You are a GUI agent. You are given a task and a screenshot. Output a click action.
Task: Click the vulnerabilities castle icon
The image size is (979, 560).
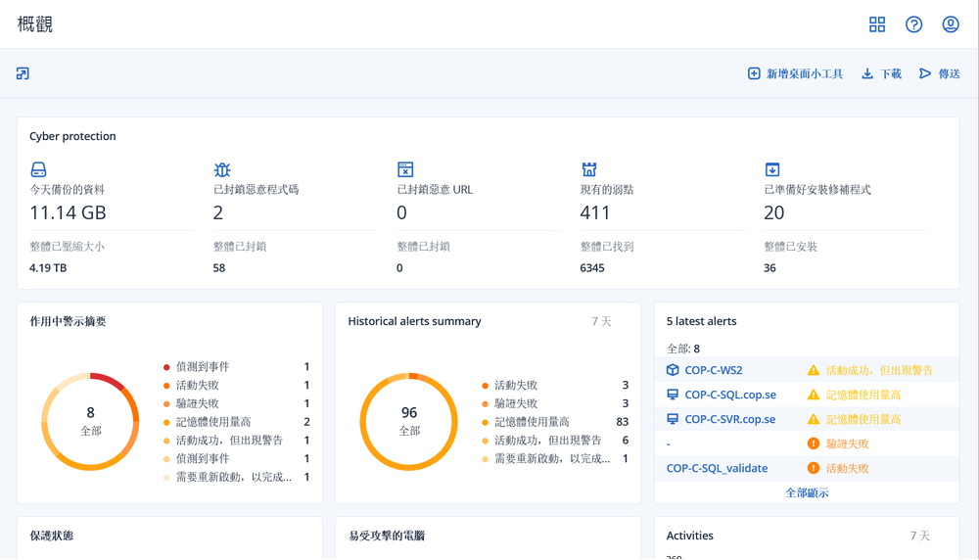[x=588, y=169]
